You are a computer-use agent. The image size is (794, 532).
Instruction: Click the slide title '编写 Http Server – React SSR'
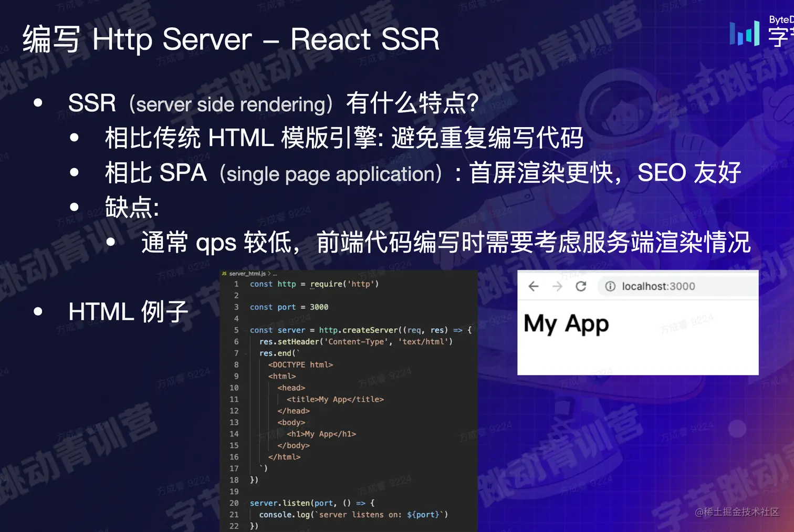231,39
